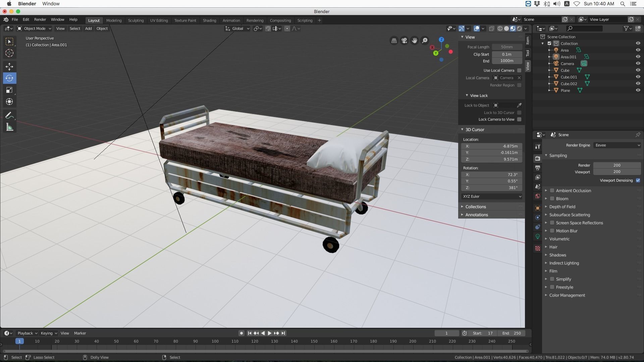Disable Viewport Denoising checkbox
Image resolution: width=644 pixels, height=362 pixels.
click(638, 180)
